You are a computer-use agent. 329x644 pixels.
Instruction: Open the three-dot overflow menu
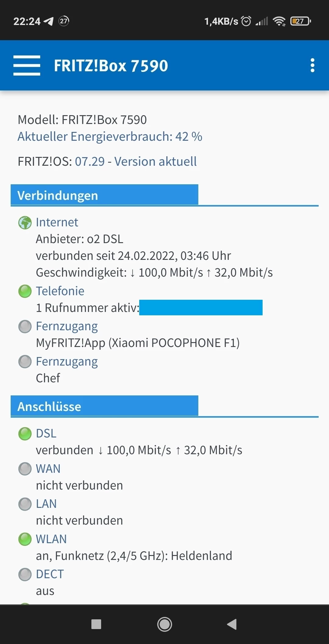[x=312, y=65]
